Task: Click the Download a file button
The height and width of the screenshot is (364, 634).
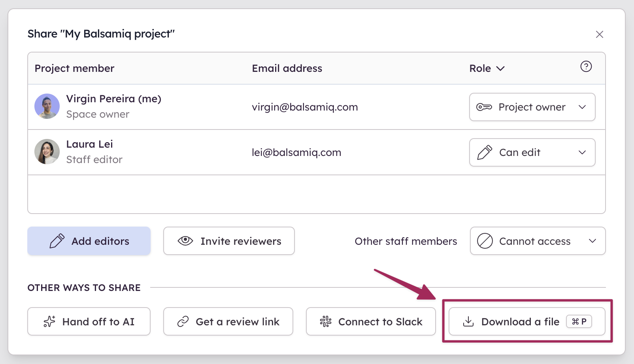Action: [x=527, y=321]
